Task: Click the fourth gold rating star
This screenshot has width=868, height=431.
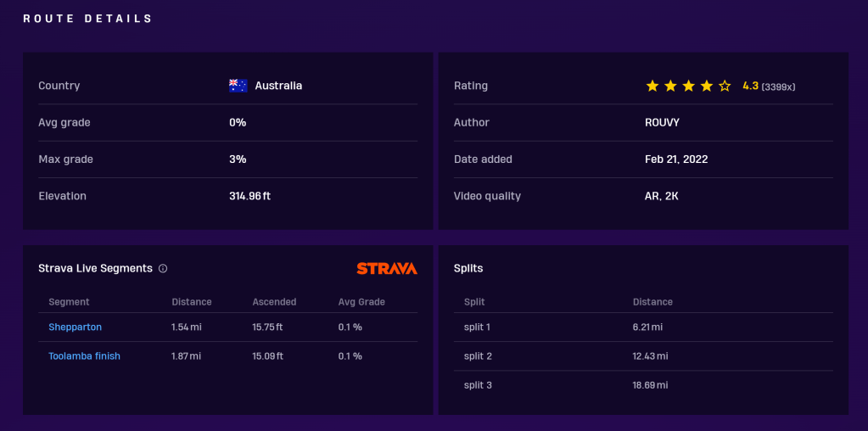Action: [x=706, y=86]
